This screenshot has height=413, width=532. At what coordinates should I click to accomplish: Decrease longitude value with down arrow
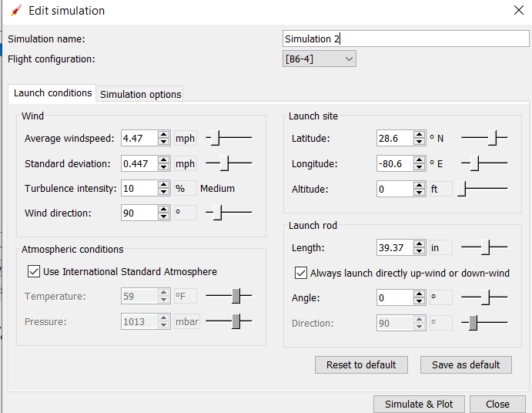click(420, 167)
